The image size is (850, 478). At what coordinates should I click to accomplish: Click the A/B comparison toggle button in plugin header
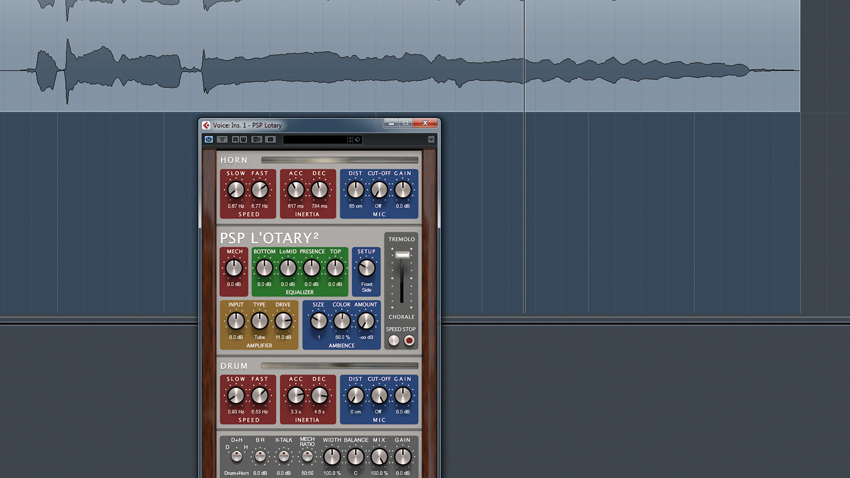click(x=222, y=139)
